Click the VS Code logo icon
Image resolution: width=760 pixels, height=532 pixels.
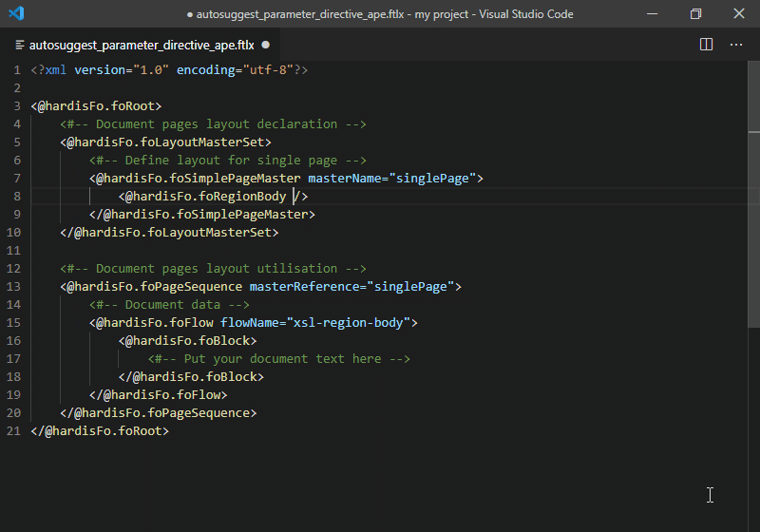pyautogui.click(x=16, y=13)
